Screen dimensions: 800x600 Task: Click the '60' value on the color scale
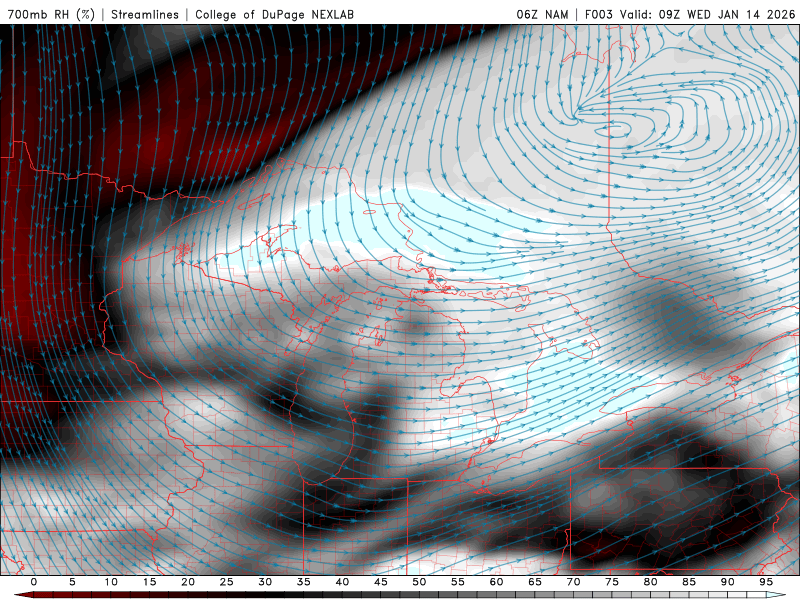(x=496, y=582)
